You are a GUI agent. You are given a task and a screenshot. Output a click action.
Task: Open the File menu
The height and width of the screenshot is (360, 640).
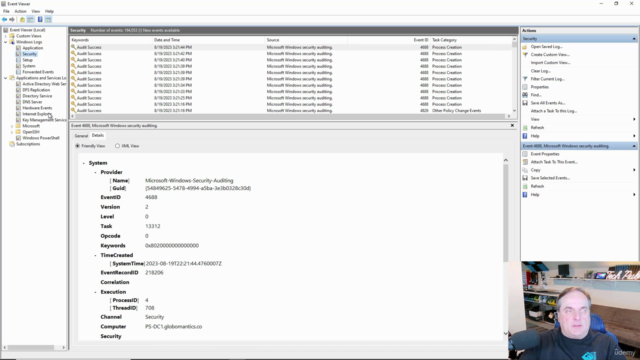6,11
